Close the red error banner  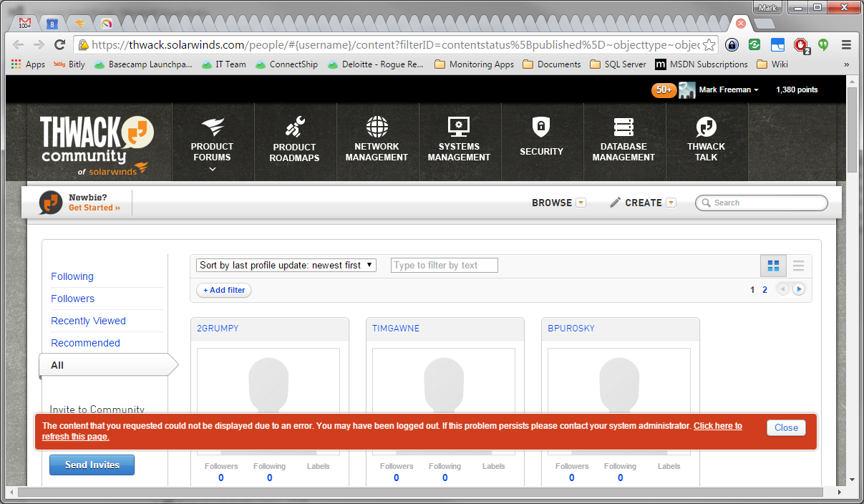pyautogui.click(x=786, y=427)
